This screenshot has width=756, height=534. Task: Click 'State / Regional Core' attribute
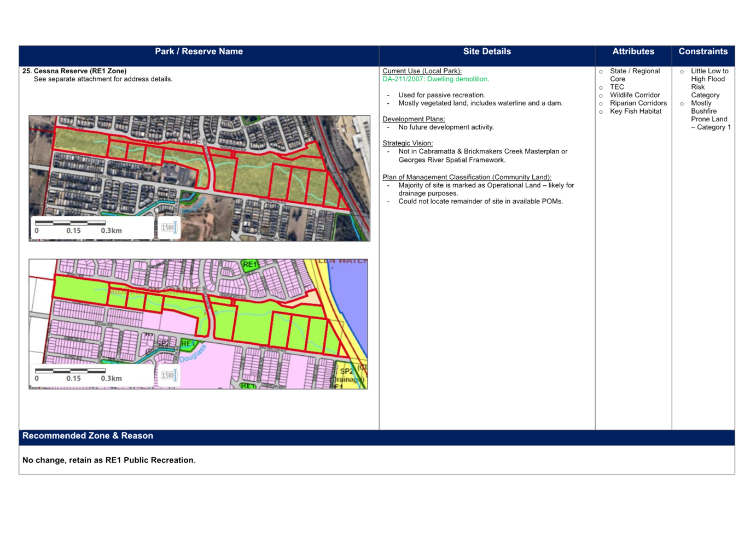[x=635, y=75]
